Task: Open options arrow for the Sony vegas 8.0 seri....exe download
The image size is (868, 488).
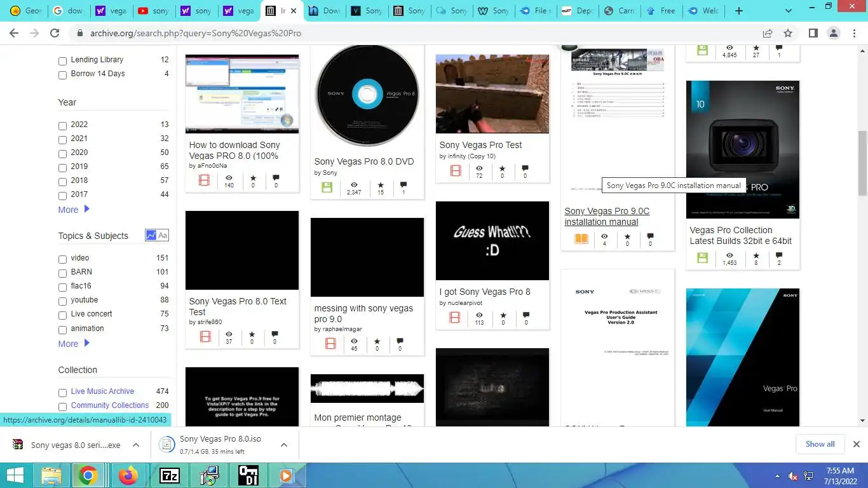Action: tap(136, 445)
